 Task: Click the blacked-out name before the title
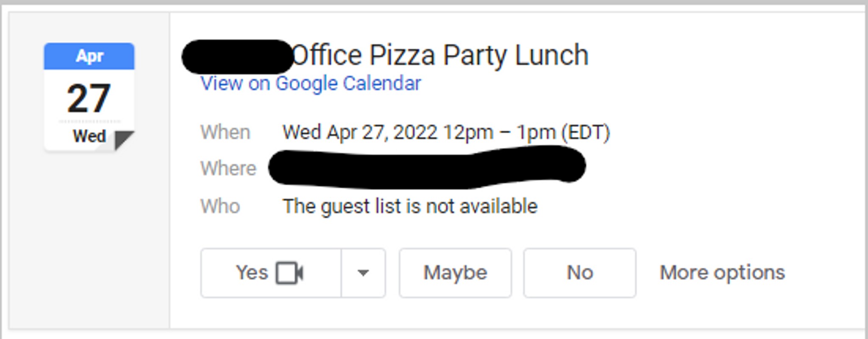pyautogui.click(x=237, y=57)
